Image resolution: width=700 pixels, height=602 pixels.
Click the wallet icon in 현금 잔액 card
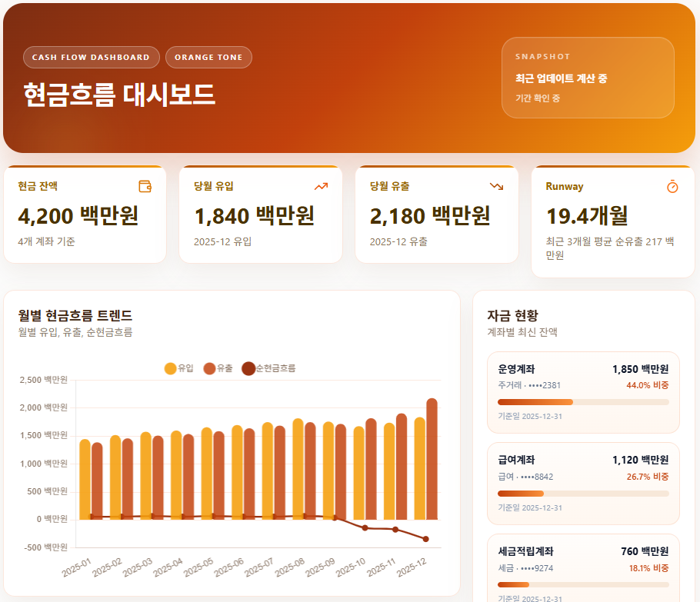pyautogui.click(x=145, y=186)
